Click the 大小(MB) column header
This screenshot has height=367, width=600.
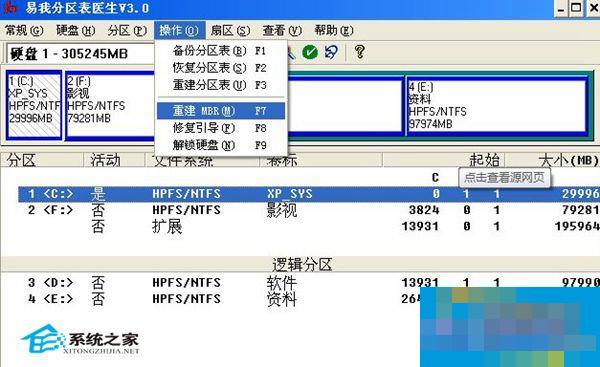[x=553, y=160]
